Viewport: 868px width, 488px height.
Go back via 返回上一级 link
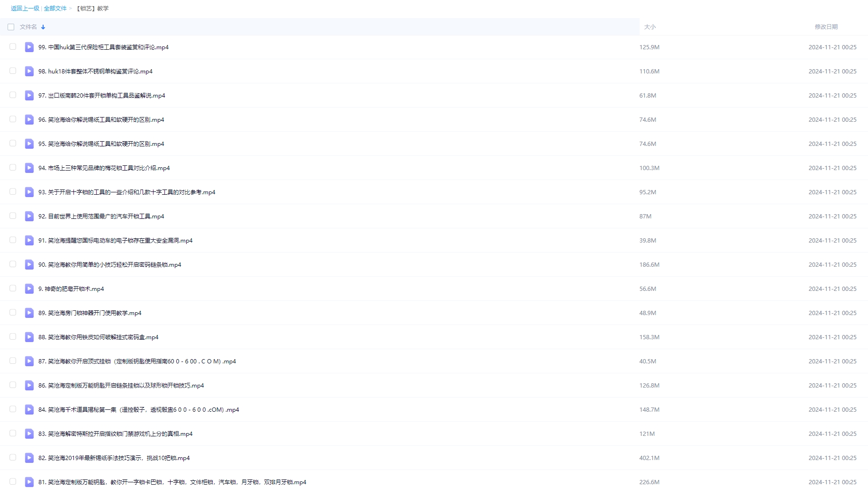click(25, 9)
